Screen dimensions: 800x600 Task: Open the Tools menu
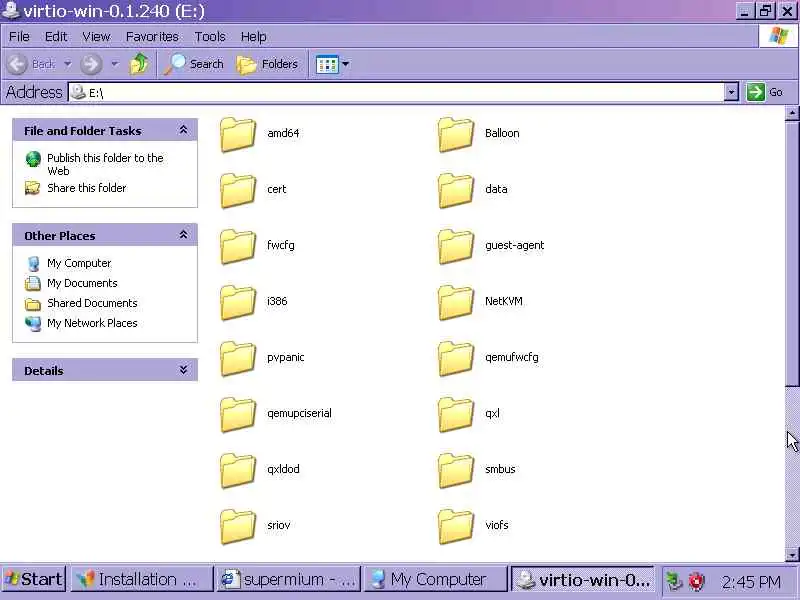(210, 37)
